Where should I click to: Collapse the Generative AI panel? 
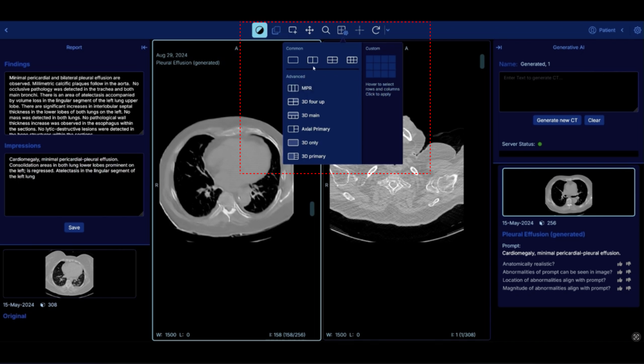click(x=499, y=47)
